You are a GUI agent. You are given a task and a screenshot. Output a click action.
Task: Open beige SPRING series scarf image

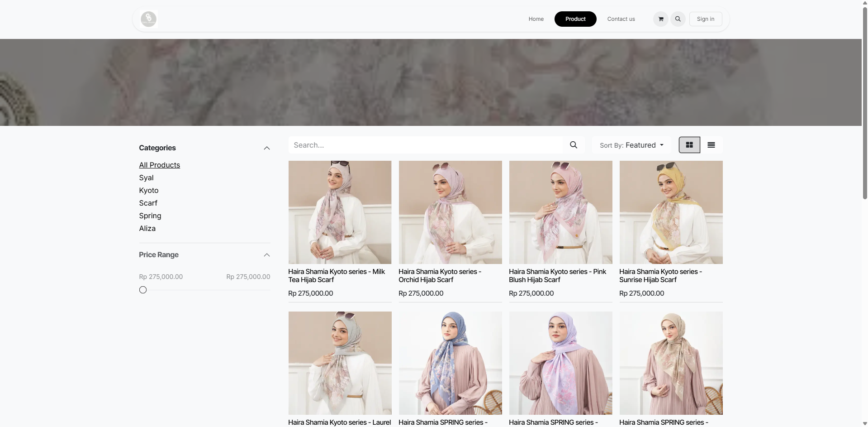671,363
